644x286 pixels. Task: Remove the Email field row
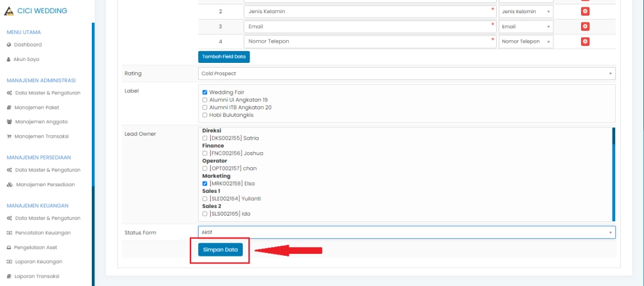[585, 26]
